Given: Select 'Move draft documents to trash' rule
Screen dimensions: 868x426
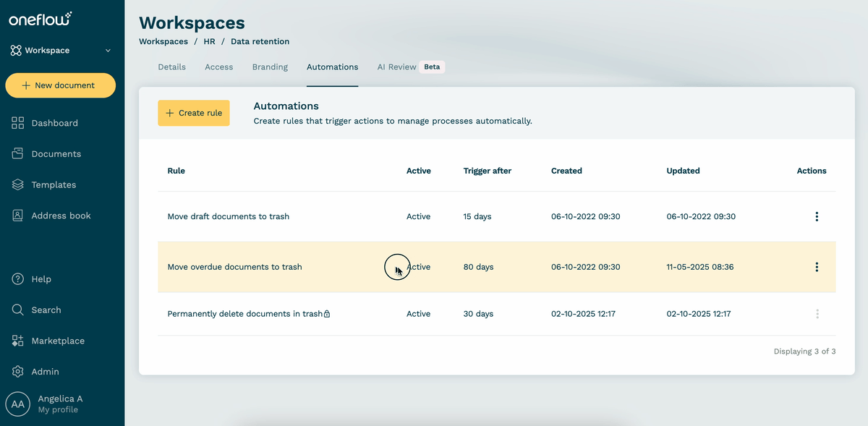Looking at the screenshot, I should 228,217.
